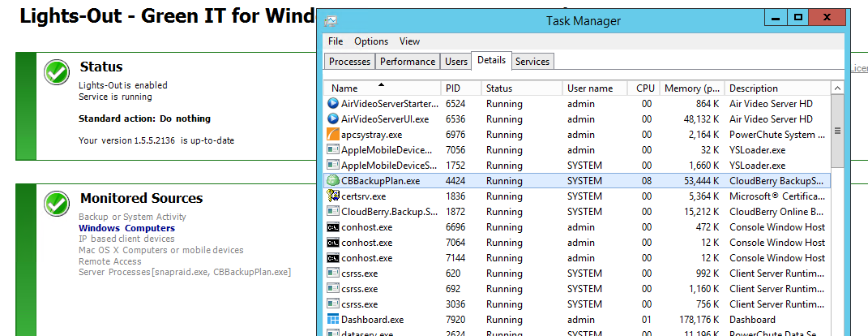
Task: Click the green check icon beside Status
Action: pyautogui.click(x=57, y=72)
